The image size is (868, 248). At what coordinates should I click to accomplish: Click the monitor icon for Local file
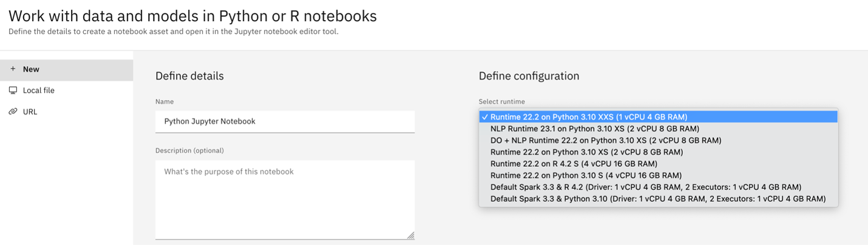click(x=13, y=90)
